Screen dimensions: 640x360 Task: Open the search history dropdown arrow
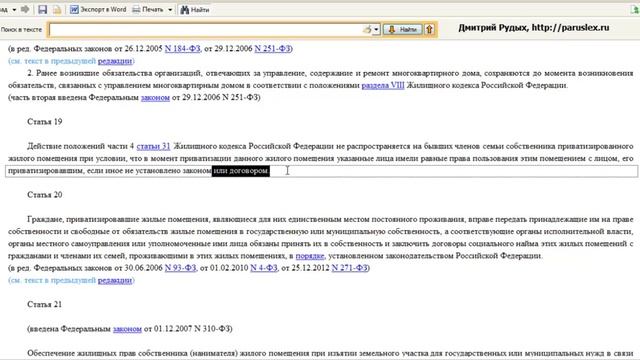click(x=376, y=29)
